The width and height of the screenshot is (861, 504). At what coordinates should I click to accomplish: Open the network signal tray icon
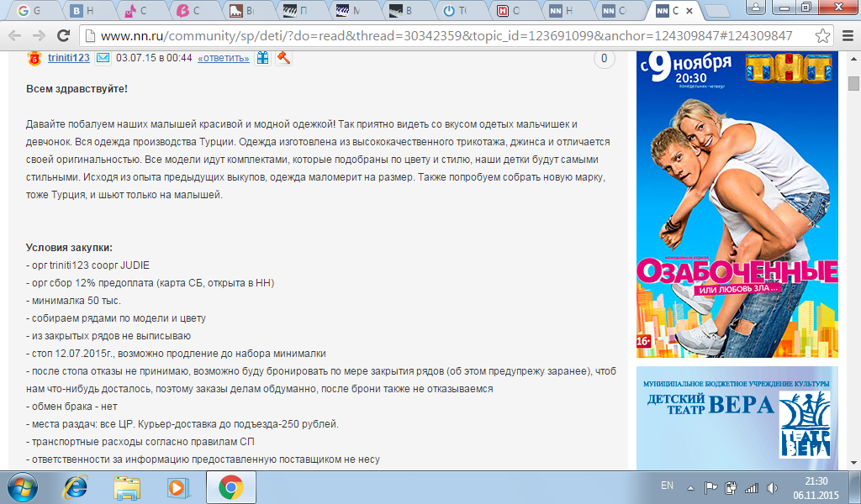tap(751, 487)
